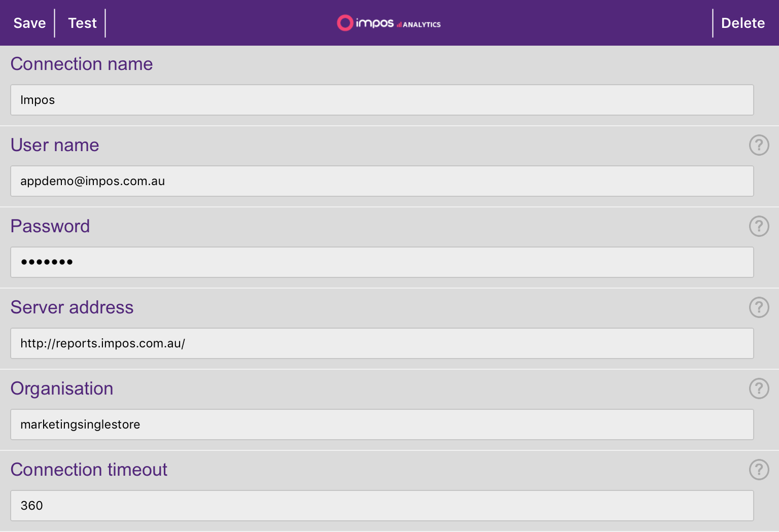The width and height of the screenshot is (779, 532).
Task: Click the Password label
Action: pos(50,226)
